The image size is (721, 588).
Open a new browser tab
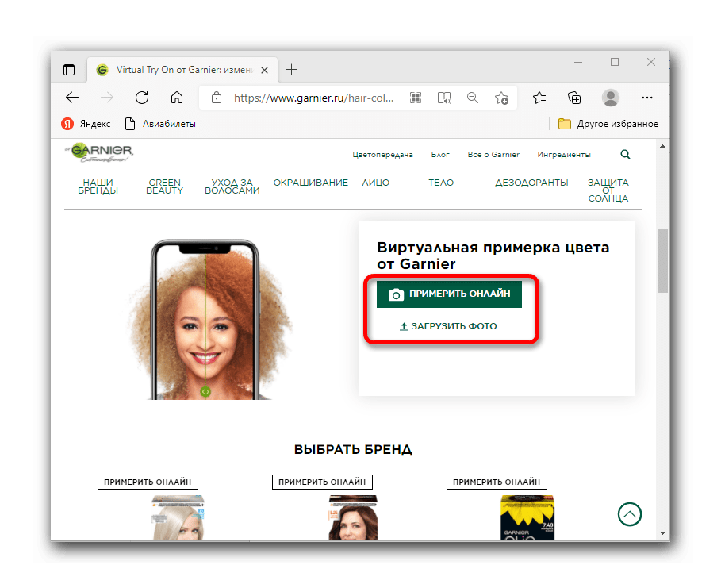[292, 70]
